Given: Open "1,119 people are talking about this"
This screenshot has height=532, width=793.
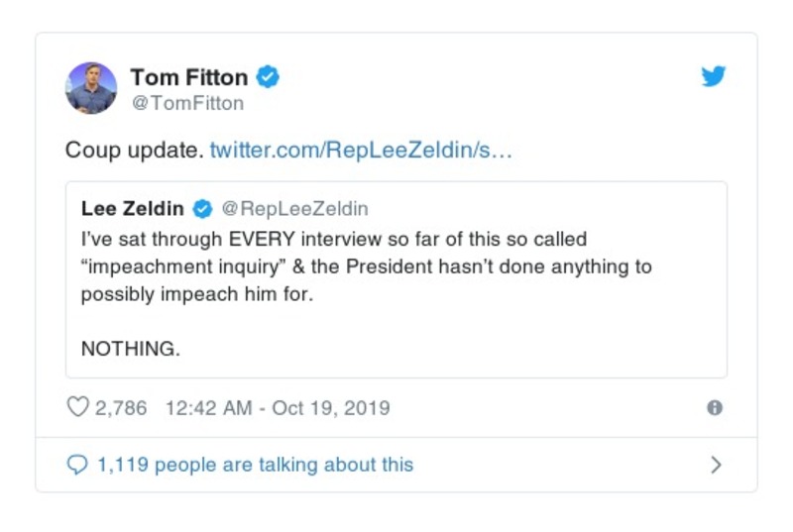Looking at the screenshot, I should (255, 464).
